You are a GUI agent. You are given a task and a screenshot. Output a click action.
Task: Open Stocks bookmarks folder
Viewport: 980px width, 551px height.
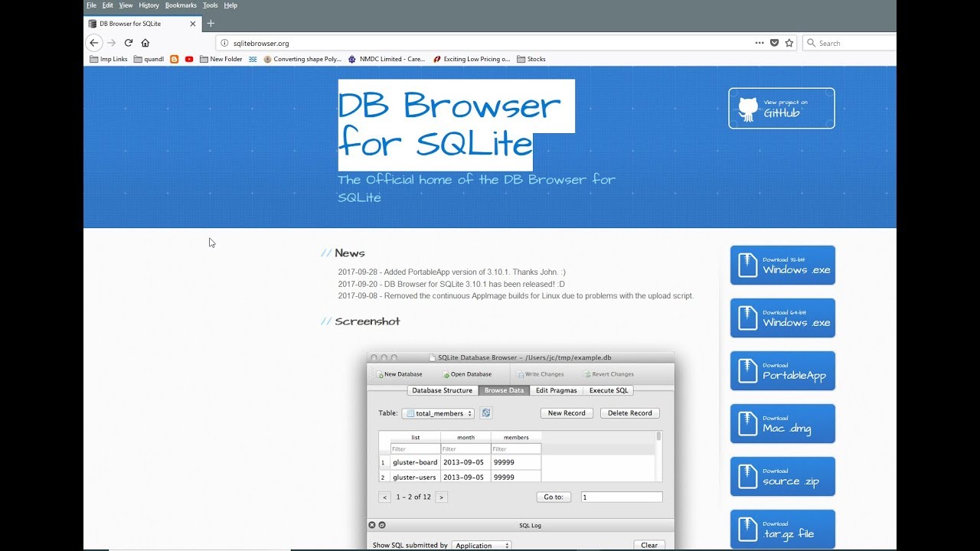tap(531, 59)
